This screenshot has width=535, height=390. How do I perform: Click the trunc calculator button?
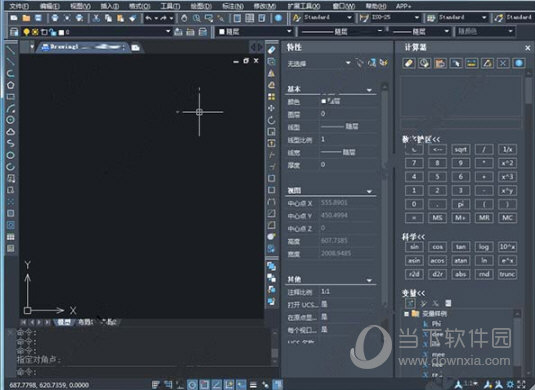pyautogui.click(x=507, y=274)
